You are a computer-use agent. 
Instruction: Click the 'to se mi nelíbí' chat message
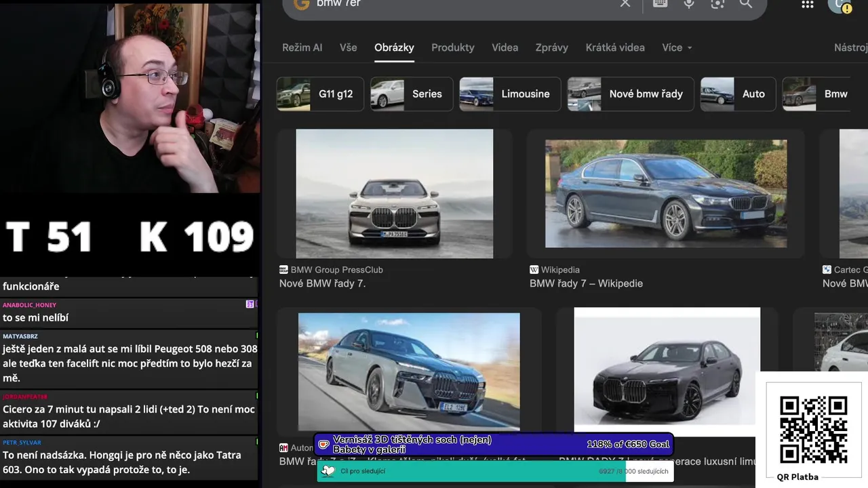point(35,318)
